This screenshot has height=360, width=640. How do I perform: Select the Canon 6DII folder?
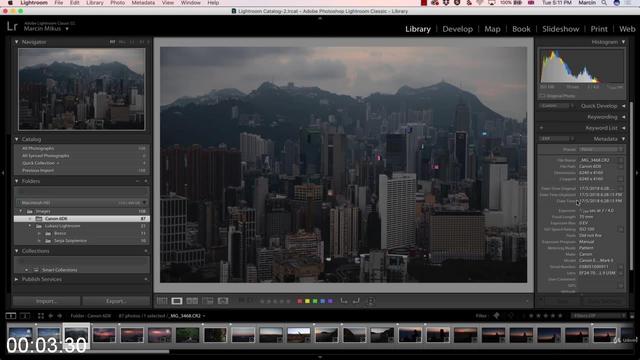(82, 219)
